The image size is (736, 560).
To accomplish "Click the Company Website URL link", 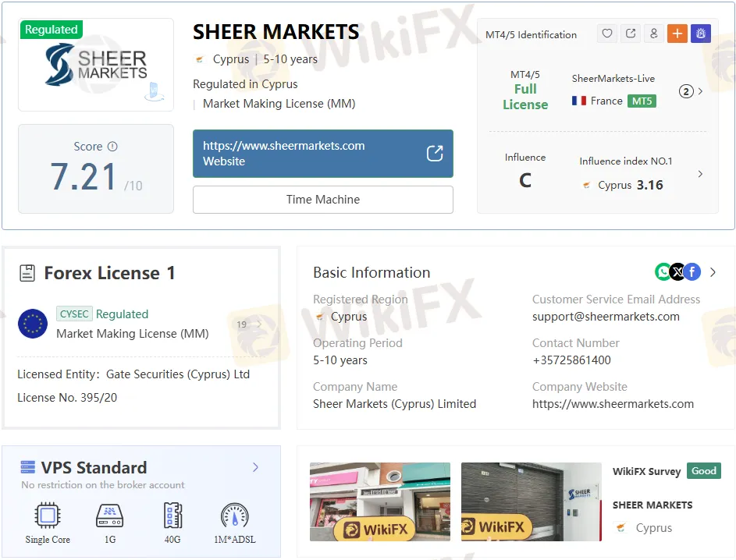I will click(613, 404).
